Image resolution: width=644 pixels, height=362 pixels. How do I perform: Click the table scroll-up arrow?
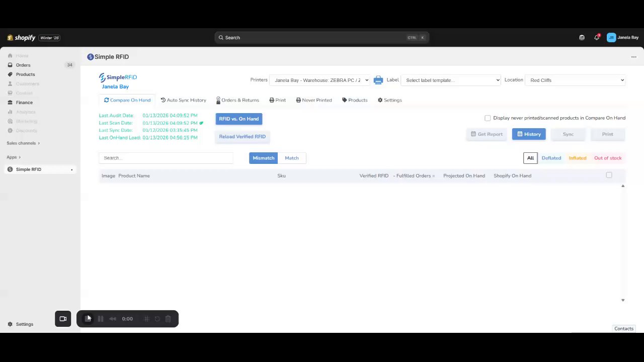click(623, 186)
